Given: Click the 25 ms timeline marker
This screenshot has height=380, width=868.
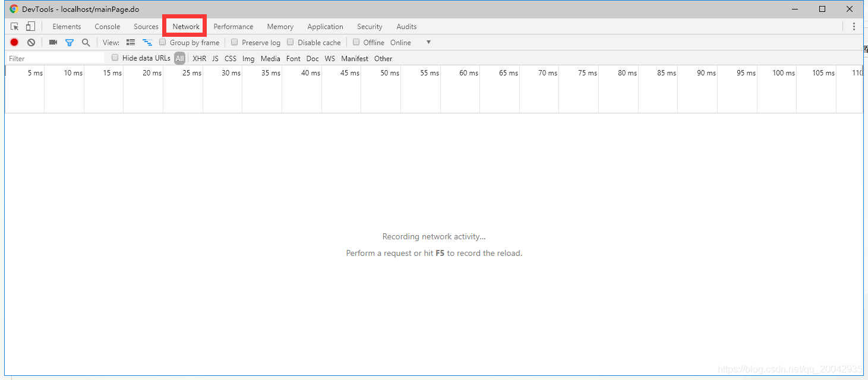Looking at the screenshot, I should [x=192, y=73].
